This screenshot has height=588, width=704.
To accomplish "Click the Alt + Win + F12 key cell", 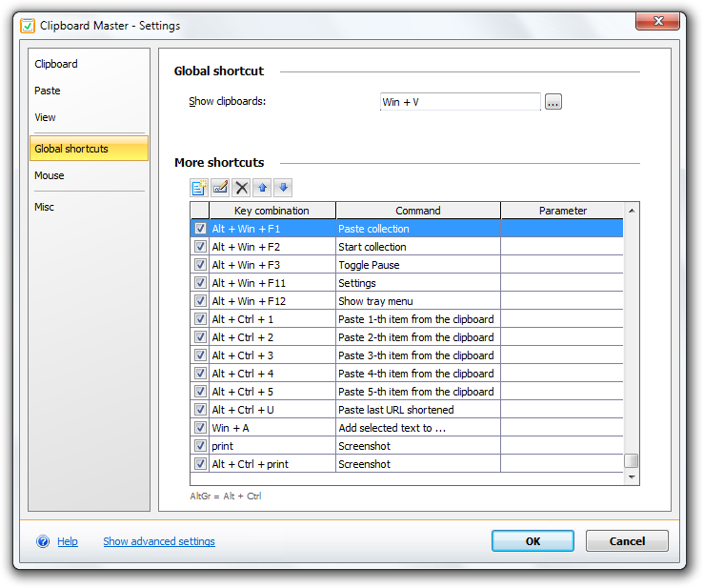I will point(272,301).
